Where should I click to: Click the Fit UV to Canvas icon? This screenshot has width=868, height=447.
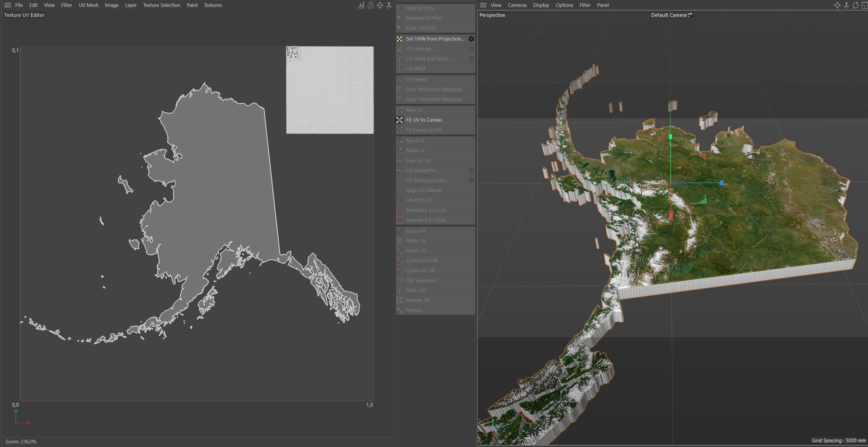click(400, 120)
